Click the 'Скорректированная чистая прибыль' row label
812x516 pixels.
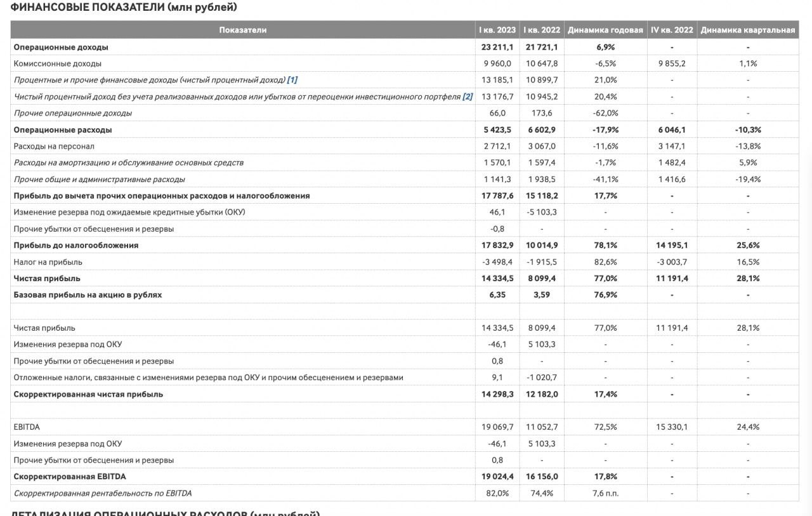(89, 394)
